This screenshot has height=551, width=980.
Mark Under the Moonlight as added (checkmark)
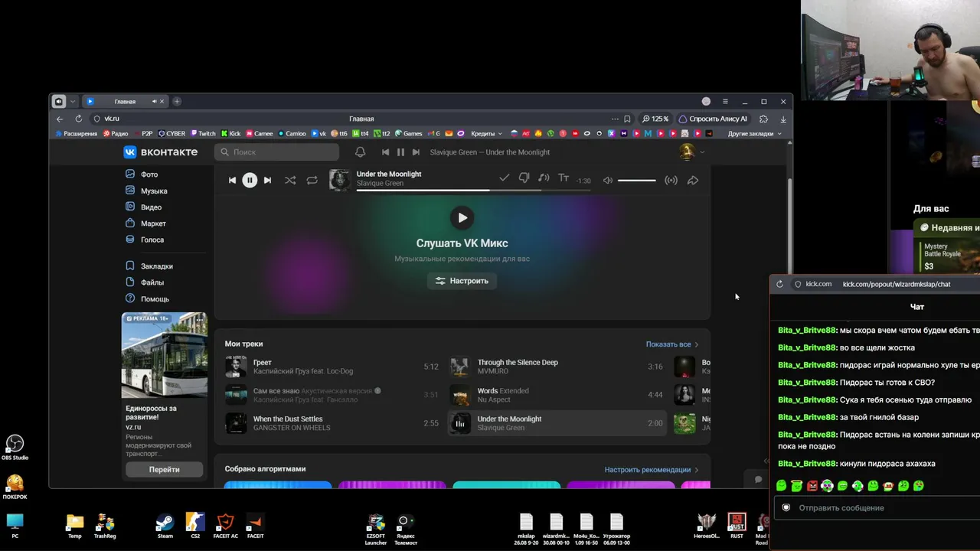pyautogui.click(x=504, y=178)
